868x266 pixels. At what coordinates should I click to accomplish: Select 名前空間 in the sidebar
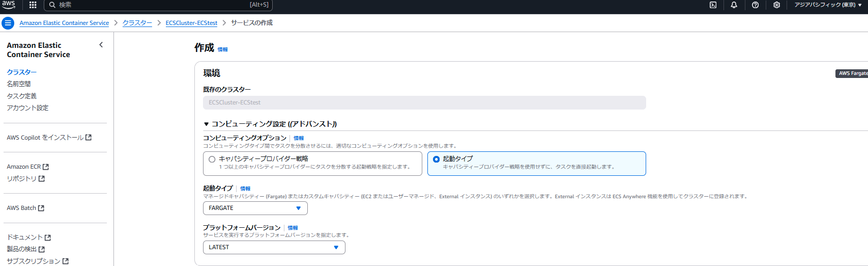(18, 84)
